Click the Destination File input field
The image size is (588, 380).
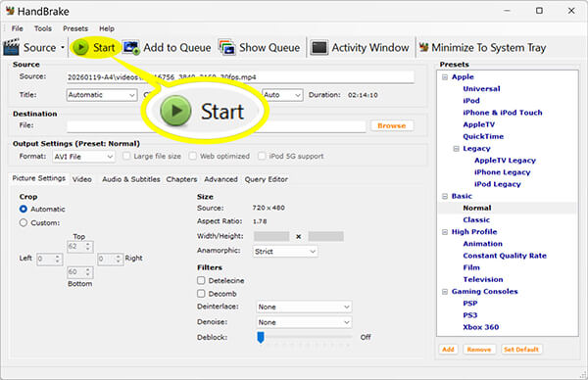click(216, 126)
